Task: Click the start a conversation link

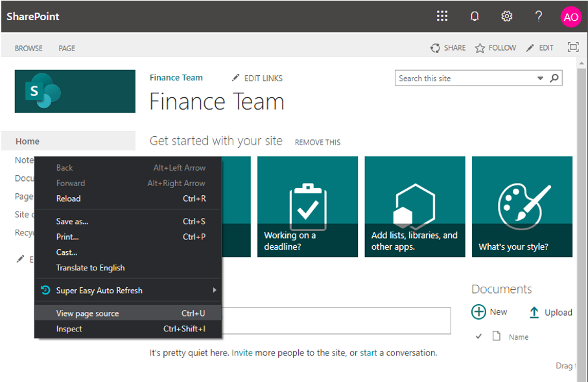Action: click(x=368, y=353)
